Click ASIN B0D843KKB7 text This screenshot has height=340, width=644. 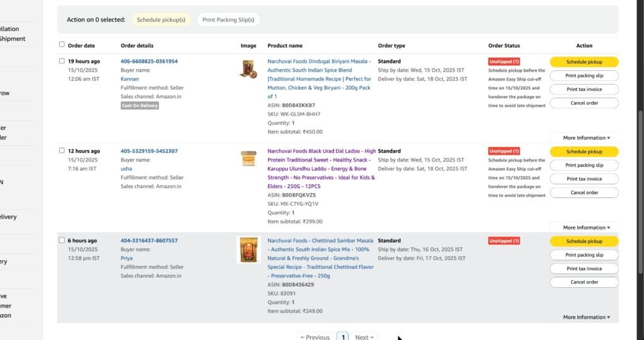[x=291, y=105]
